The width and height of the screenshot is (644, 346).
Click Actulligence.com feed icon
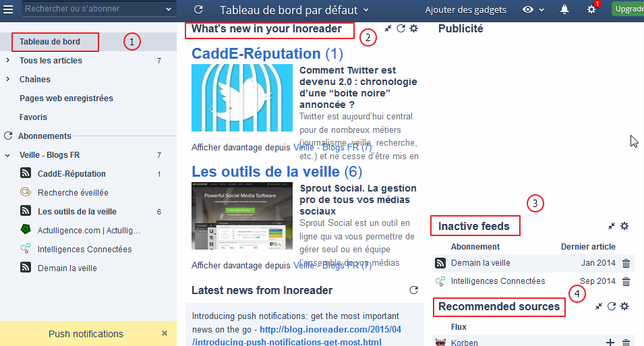(26, 229)
